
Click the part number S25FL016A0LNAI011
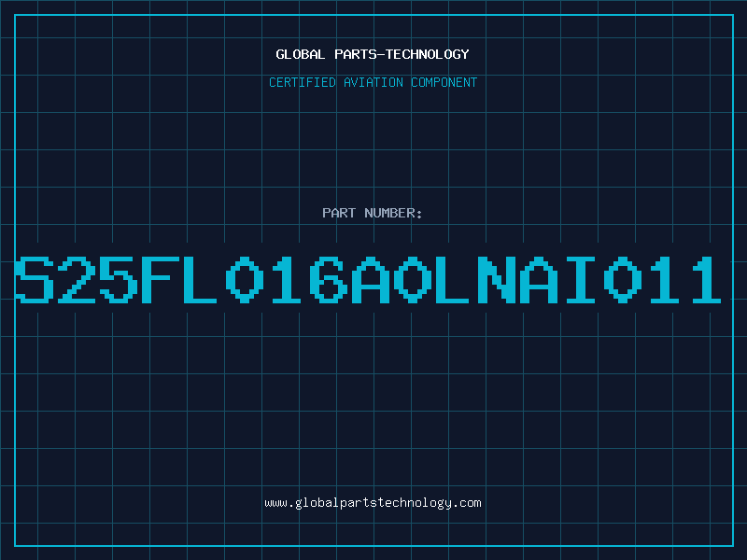pyautogui.click(x=368, y=280)
